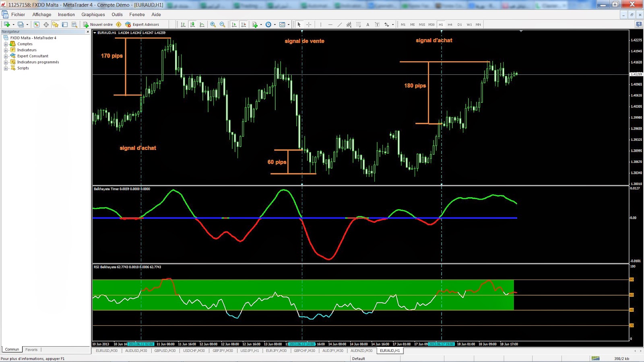Zoom out on the chart
This screenshot has height=362, width=644.
[222, 25]
